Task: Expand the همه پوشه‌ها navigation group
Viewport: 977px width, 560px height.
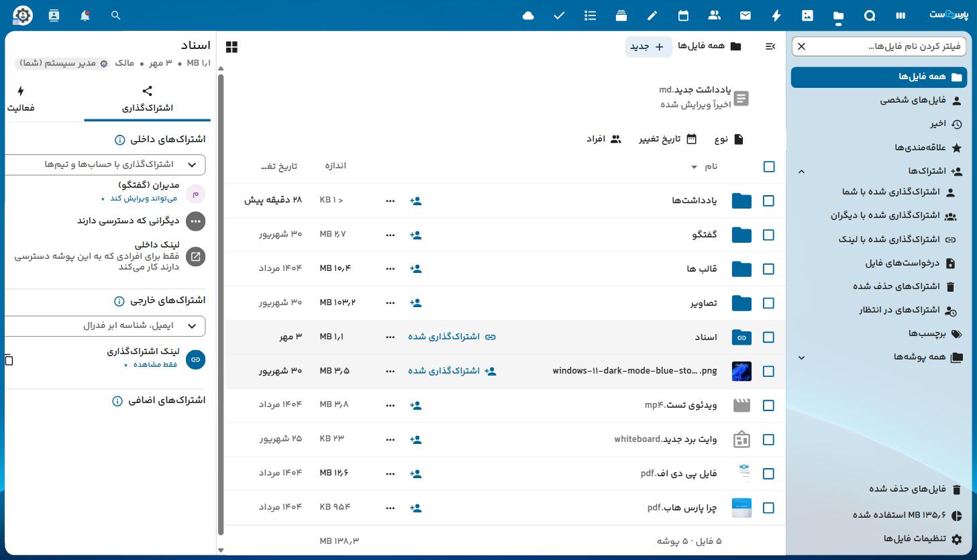Action: tap(801, 357)
